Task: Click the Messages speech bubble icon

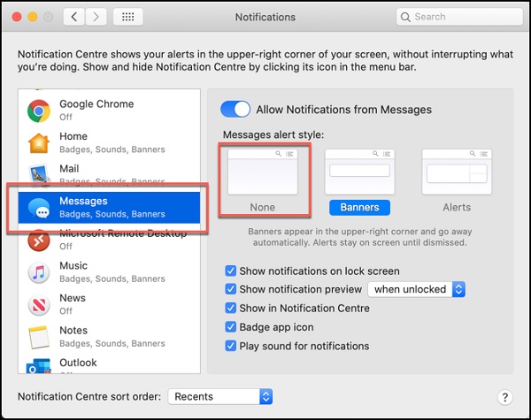Action: [38, 208]
